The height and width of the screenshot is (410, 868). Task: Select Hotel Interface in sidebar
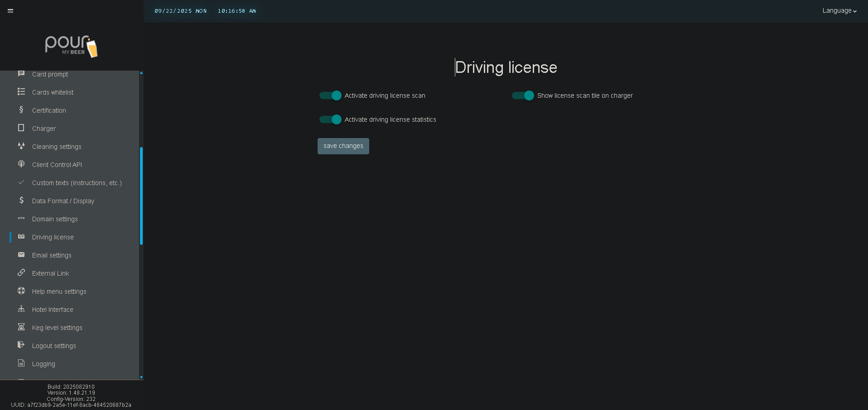(53, 310)
